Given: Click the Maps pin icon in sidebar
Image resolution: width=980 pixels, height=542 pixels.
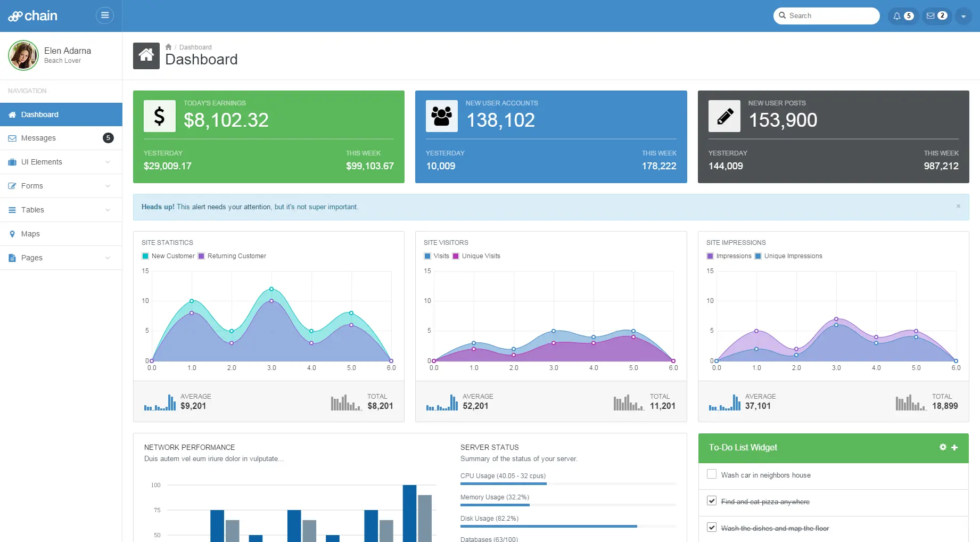Looking at the screenshot, I should pyautogui.click(x=12, y=234).
